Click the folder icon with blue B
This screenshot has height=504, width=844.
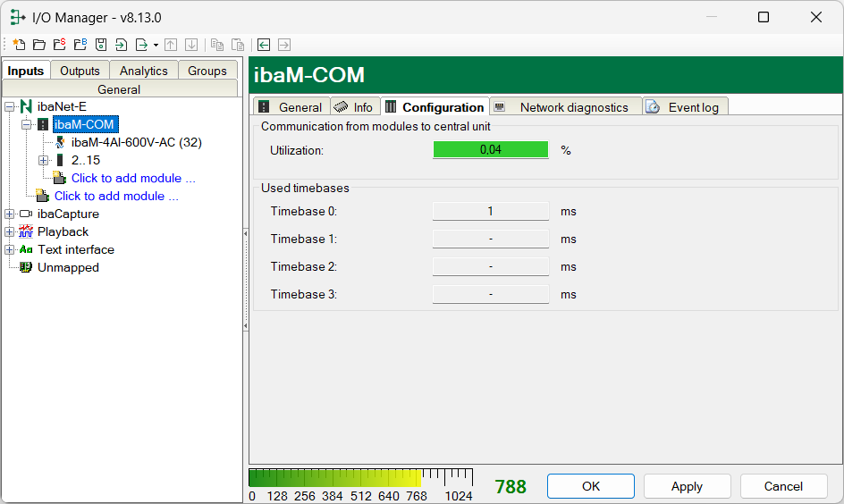point(80,45)
